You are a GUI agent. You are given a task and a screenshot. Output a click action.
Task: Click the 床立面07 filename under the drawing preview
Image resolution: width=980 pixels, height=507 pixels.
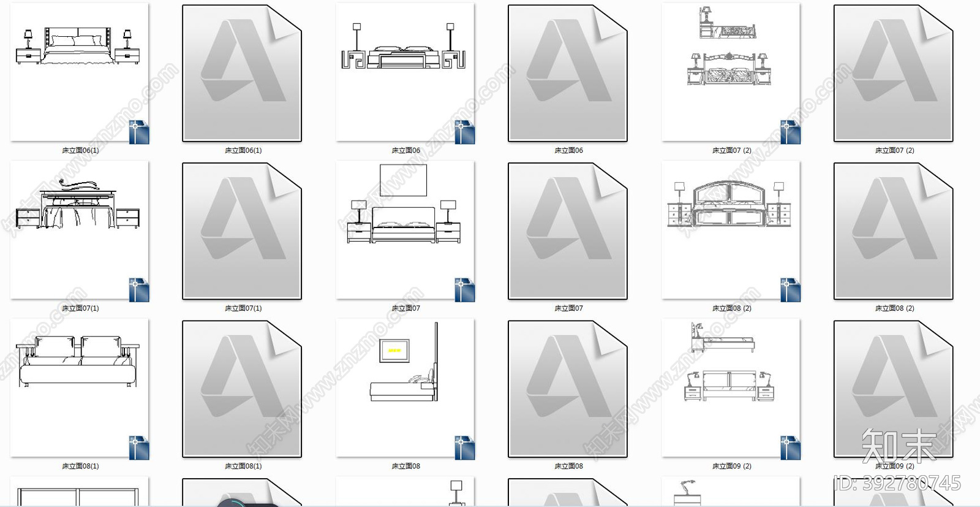[x=406, y=308]
